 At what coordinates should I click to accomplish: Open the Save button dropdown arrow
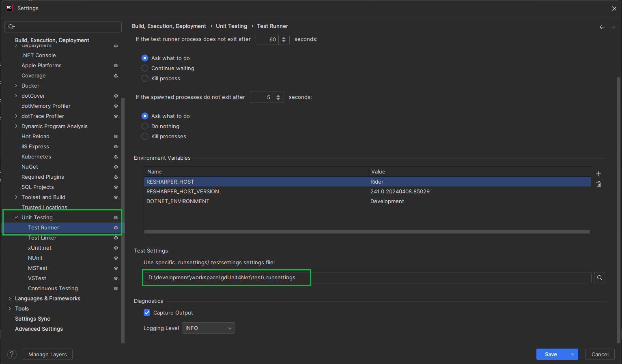point(572,354)
